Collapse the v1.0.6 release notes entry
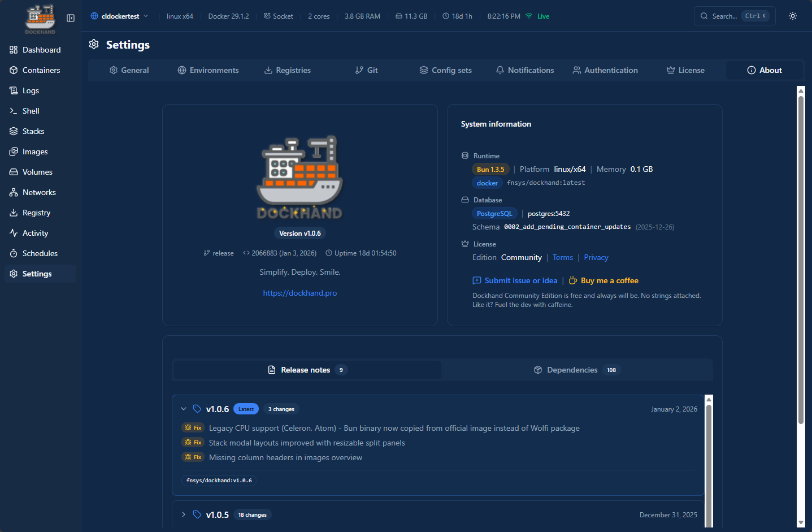Viewport: 812px width, 532px height. coord(184,408)
